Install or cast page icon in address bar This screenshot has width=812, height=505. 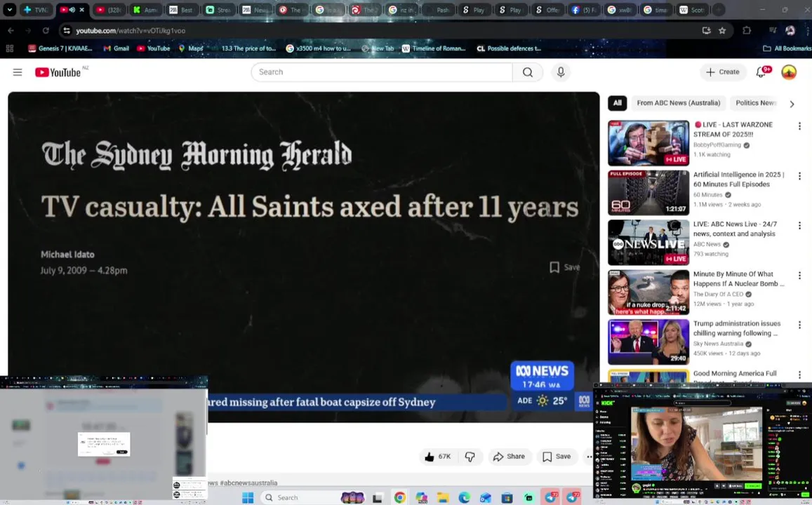click(706, 31)
